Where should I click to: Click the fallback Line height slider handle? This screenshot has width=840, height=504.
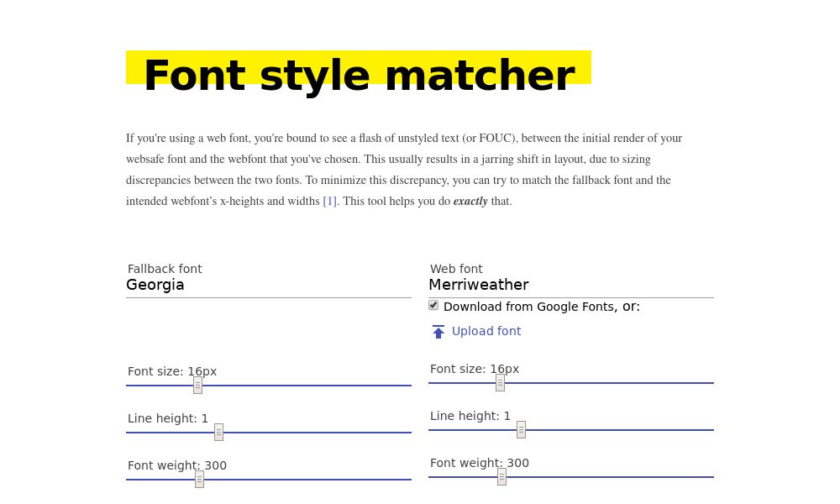pyautogui.click(x=218, y=432)
